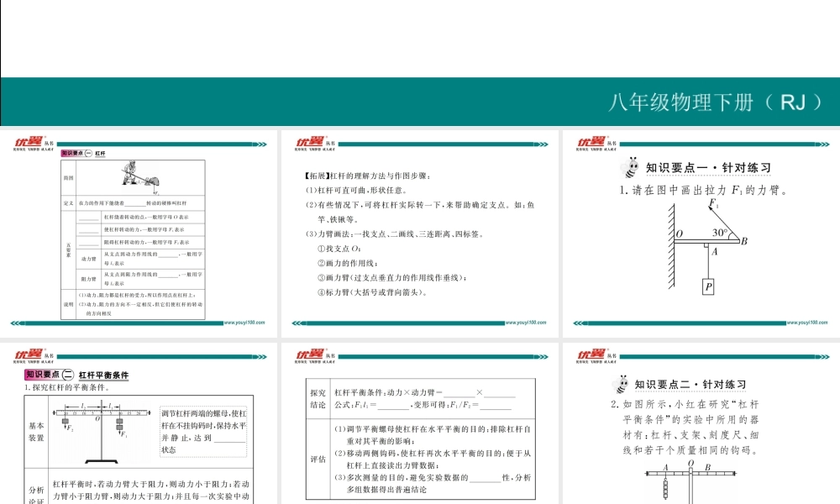This screenshot has height=504, width=840.
Task: Follow the youyi100.com link on the exercise slide
Action: [806, 322]
